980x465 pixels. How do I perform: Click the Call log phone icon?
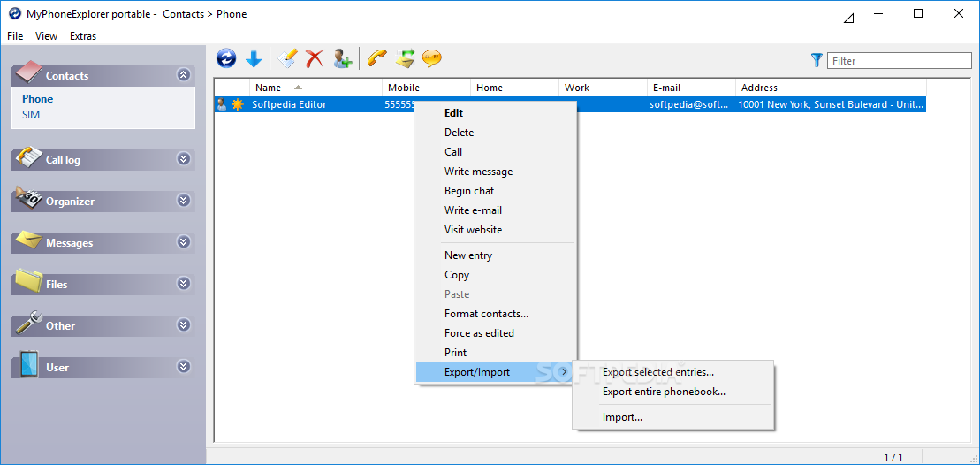(x=28, y=156)
